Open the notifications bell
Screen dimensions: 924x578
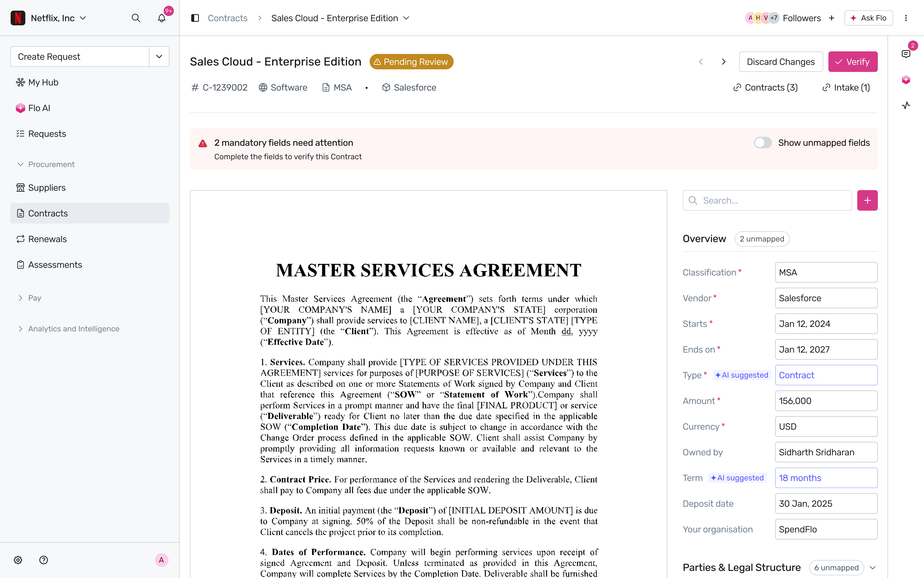(161, 18)
